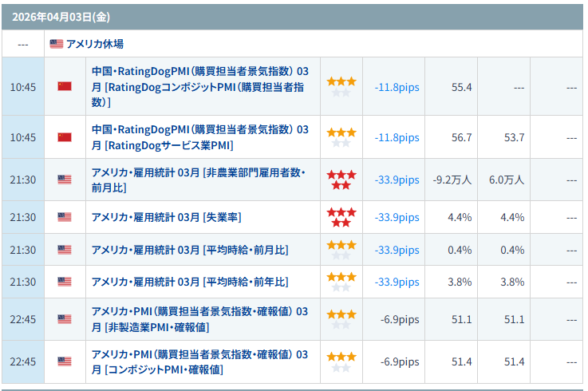Open アメリカ雇用統計 失業率 link
588x391 pixels.
166,217
